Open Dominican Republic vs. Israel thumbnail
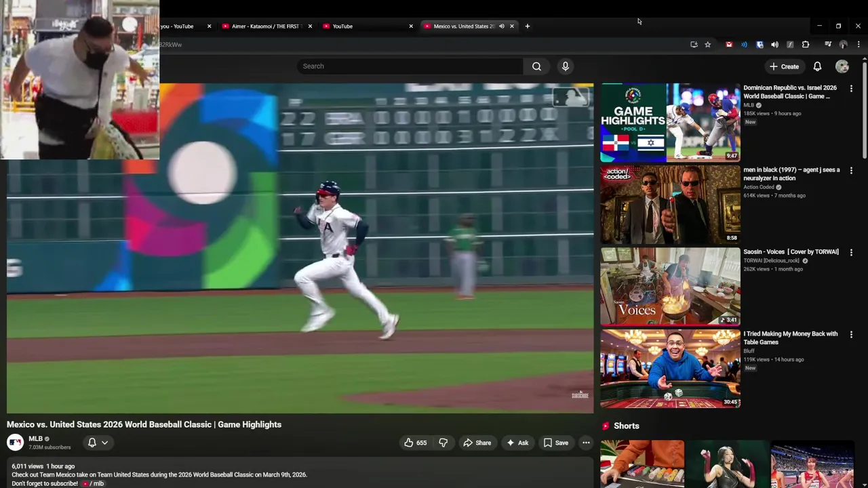Image resolution: width=868 pixels, height=488 pixels. click(670, 123)
